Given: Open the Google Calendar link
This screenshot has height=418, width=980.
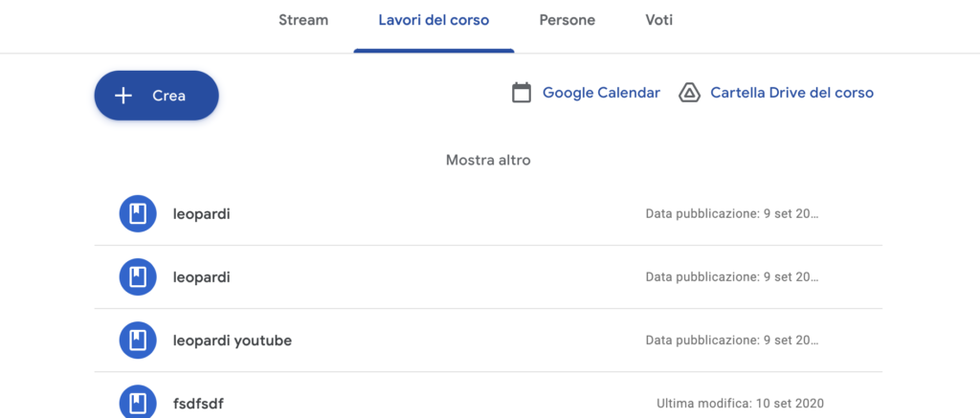Looking at the screenshot, I should click(x=601, y=93).
